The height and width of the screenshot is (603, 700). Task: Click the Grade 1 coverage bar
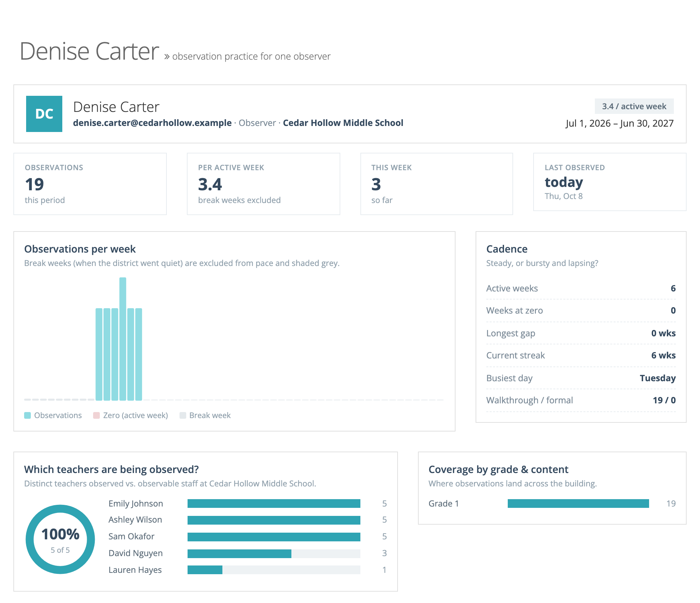click(578, 504)
